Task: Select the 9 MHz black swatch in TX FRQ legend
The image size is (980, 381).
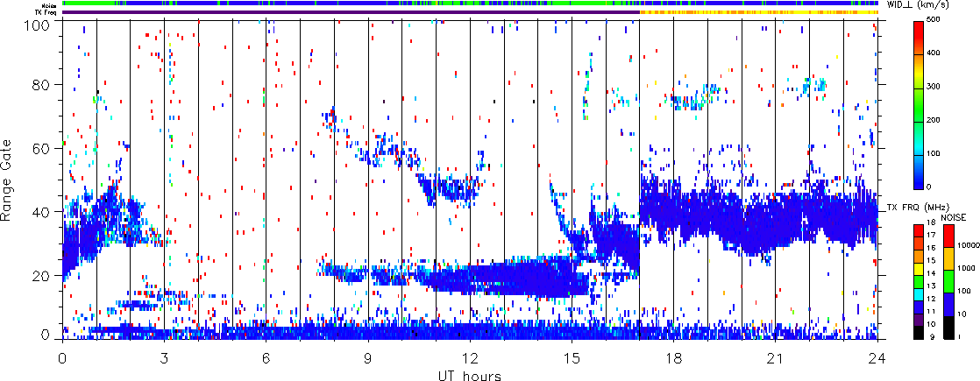Action: point(918,335)
